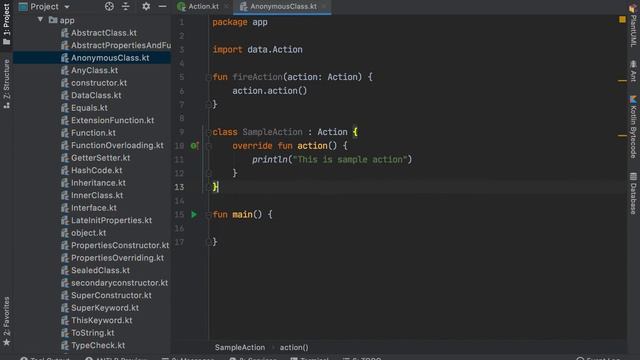Open DataClass.kt file
Image resolution: width=640 pixels, height=360 pixels.
pyautogui.click(x=96, y=95)
